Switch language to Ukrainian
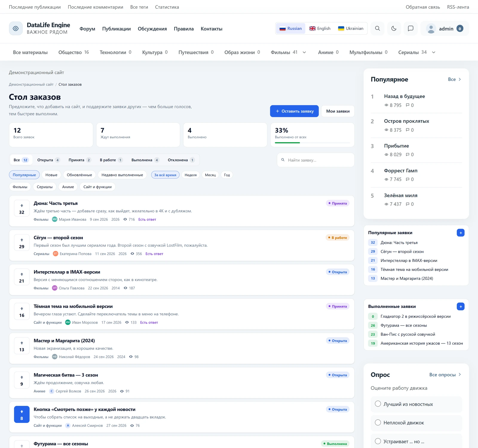 pyautogui.click(x=351, y=28)
